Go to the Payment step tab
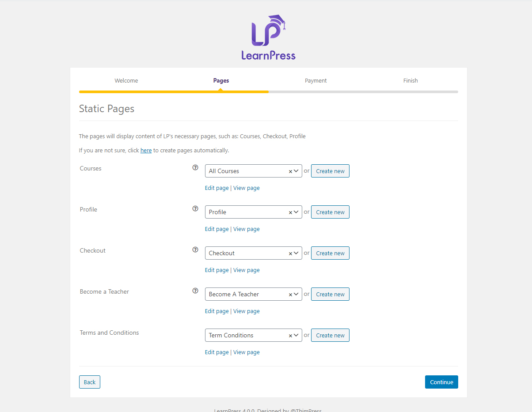This screenshot has width=532, height=412. 315,81
